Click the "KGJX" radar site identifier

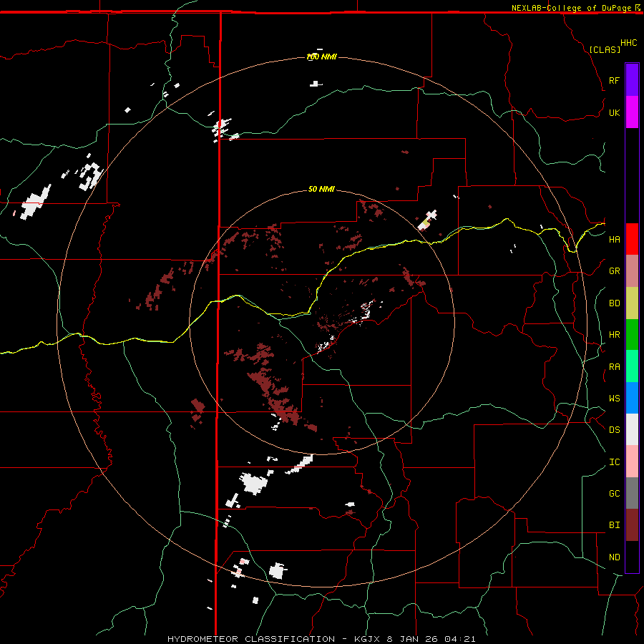pos(367,639)
